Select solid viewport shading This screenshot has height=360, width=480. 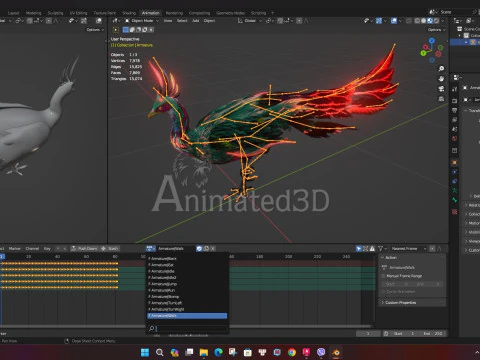pos(423,21)
